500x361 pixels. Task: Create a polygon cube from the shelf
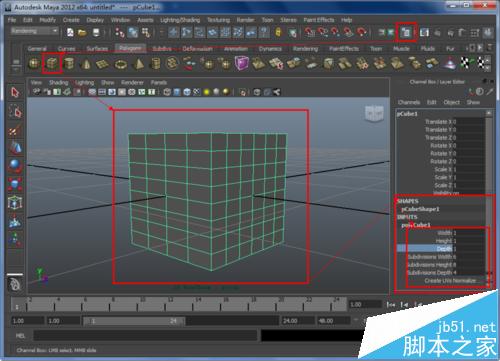coord(52,63)
